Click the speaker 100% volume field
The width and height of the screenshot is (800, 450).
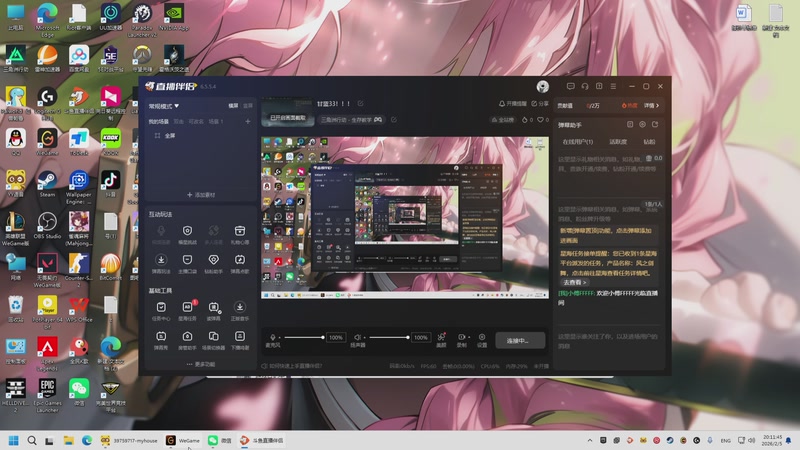click(x=420, y=337)
